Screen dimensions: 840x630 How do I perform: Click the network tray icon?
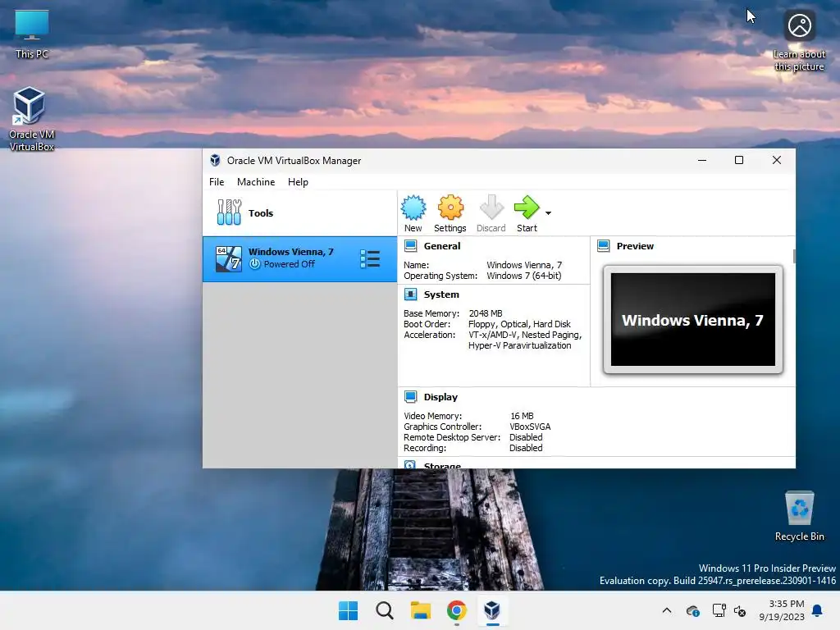pyautogui.click(x=719, y=610)
